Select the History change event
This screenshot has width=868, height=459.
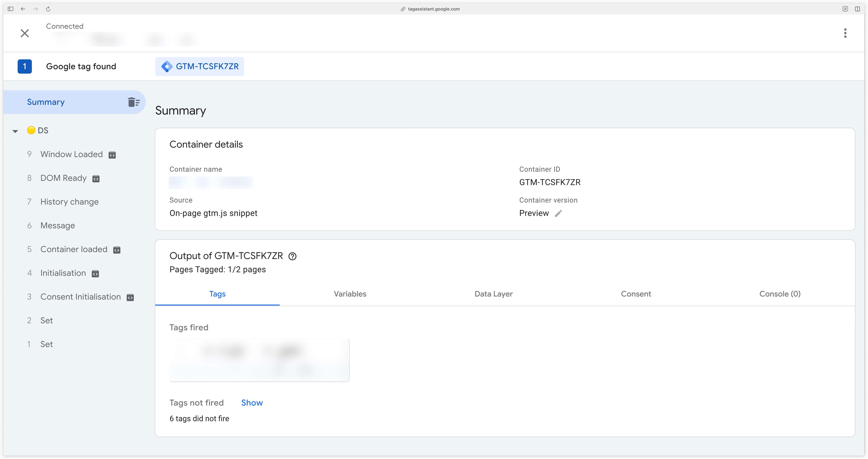click(x=69, y=202)
